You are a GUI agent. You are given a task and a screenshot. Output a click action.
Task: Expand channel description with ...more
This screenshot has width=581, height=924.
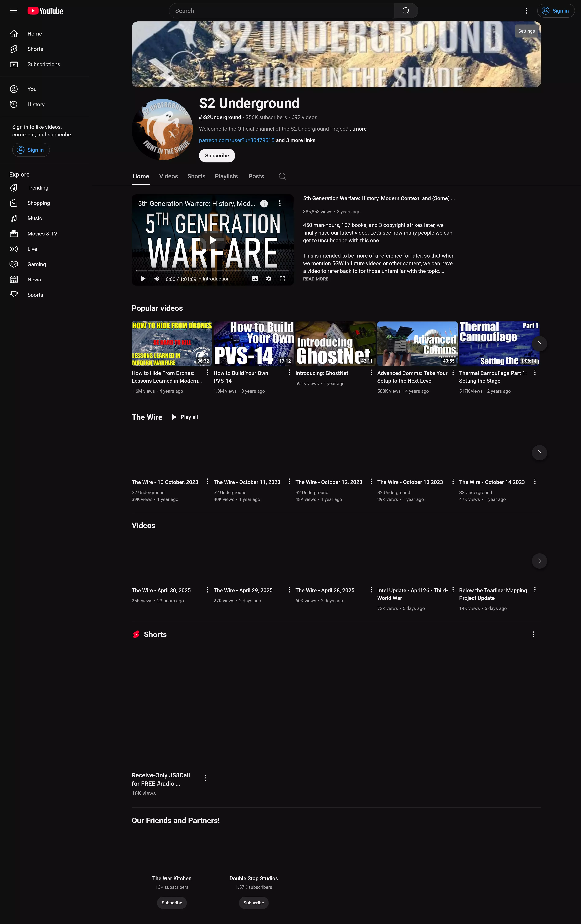point(358,129)
